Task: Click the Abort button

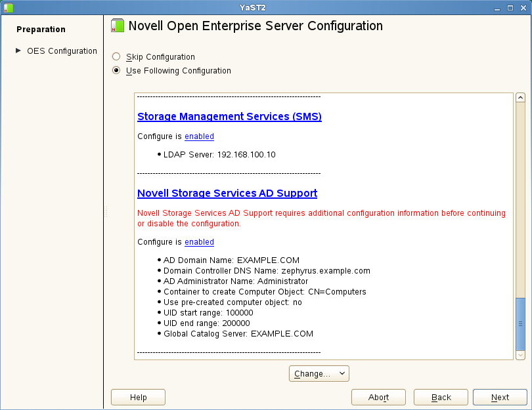Action: tap(378, 398)
